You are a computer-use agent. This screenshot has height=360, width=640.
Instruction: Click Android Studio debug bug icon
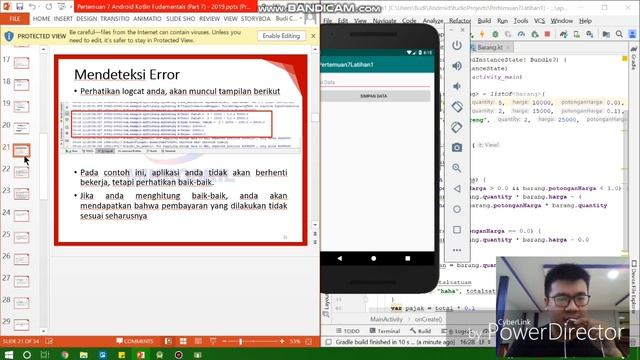pos(495,35)
